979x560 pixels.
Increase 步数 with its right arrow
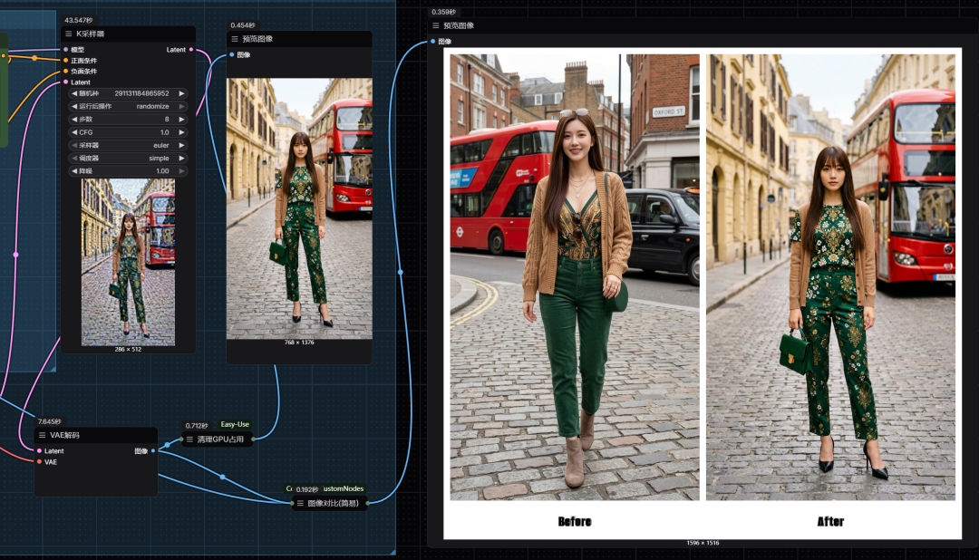coord(181,120)
